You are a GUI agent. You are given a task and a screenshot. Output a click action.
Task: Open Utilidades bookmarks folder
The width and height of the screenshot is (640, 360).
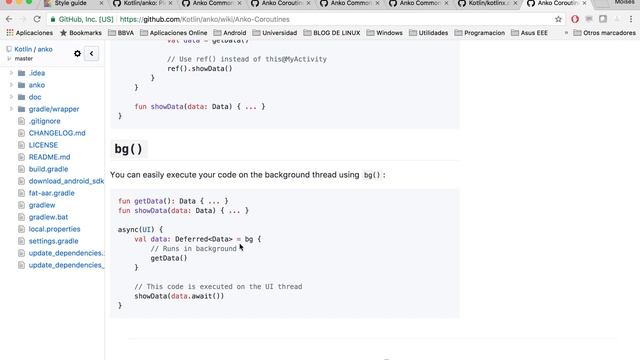point(429,33)
